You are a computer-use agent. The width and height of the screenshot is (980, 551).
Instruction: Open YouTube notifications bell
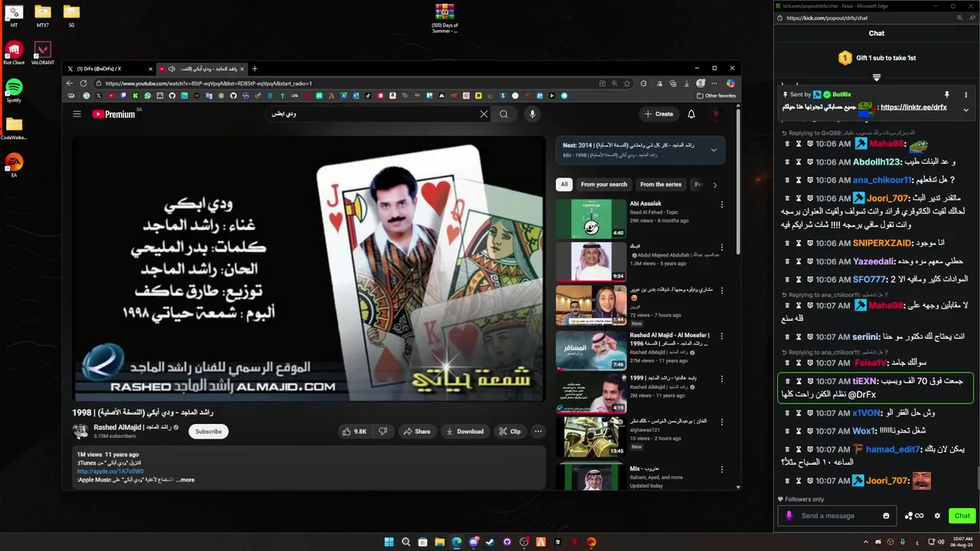pos(691,114)
